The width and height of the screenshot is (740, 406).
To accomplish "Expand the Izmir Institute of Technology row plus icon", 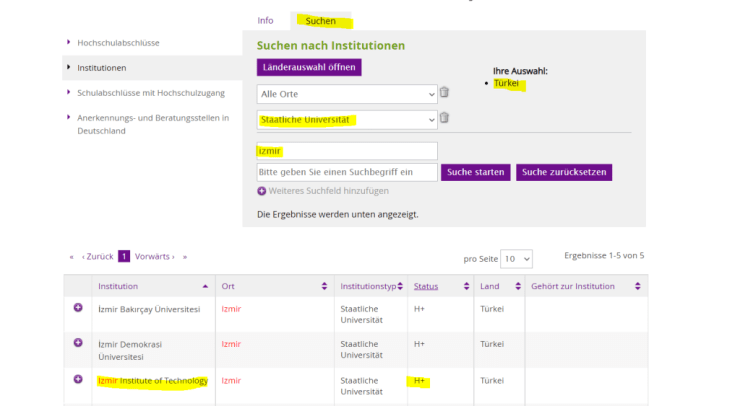I will pyautogui.click(x=78, y=379).
